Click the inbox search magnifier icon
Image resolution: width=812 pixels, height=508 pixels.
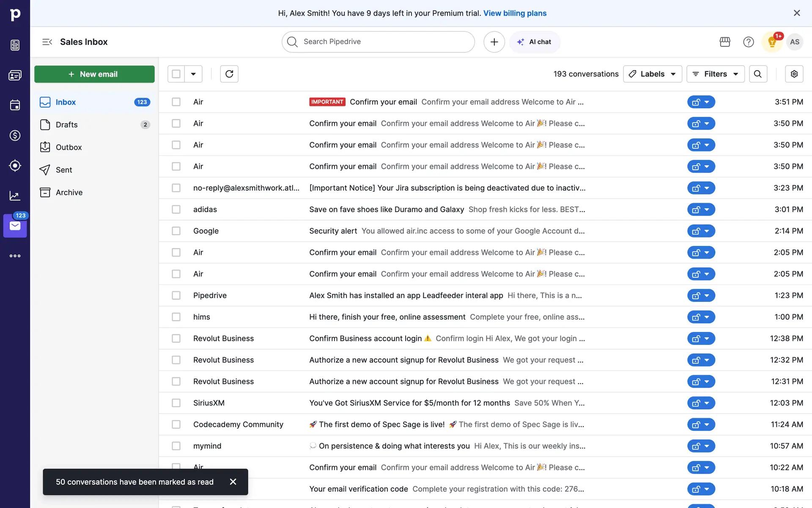(x=757, y=74)
